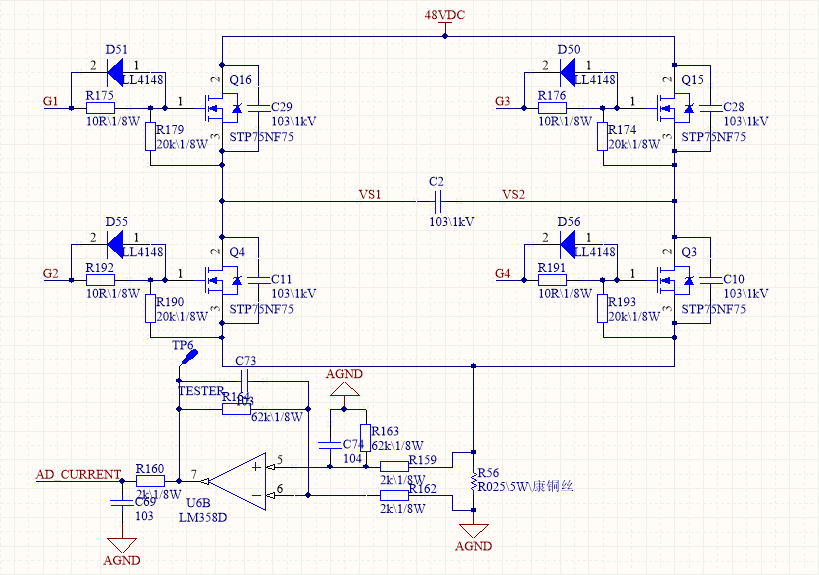Select capacitor C2 between VS1 and VS2
819x575 pixels.
tap(436, 202)
